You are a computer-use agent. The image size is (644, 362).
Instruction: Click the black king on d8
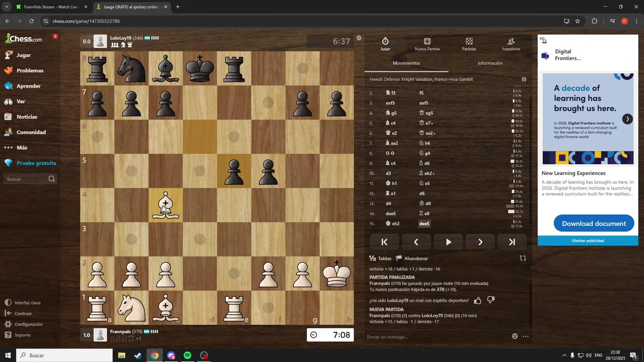(x=200, y=68)
